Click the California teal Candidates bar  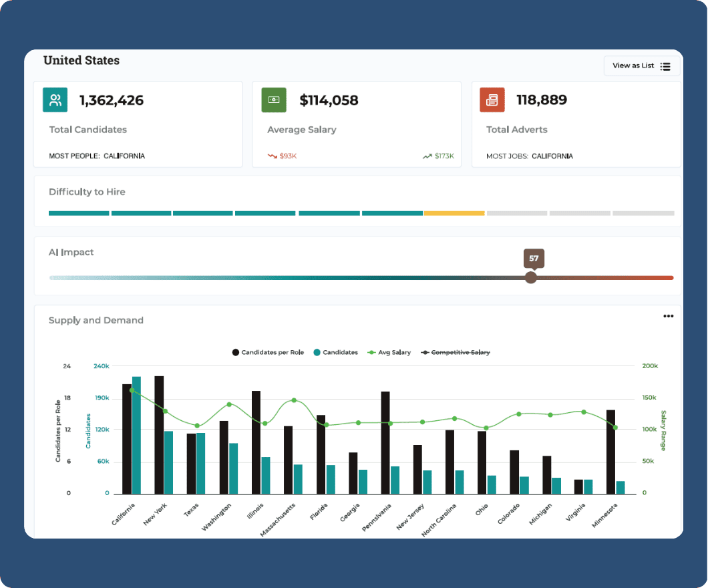pos(136,435)
